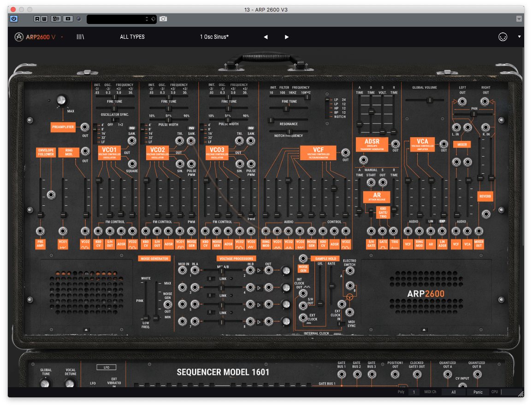The image size is (532, 407).
Task: Click the blue power bypass button
Action: (x=14, y=18)
